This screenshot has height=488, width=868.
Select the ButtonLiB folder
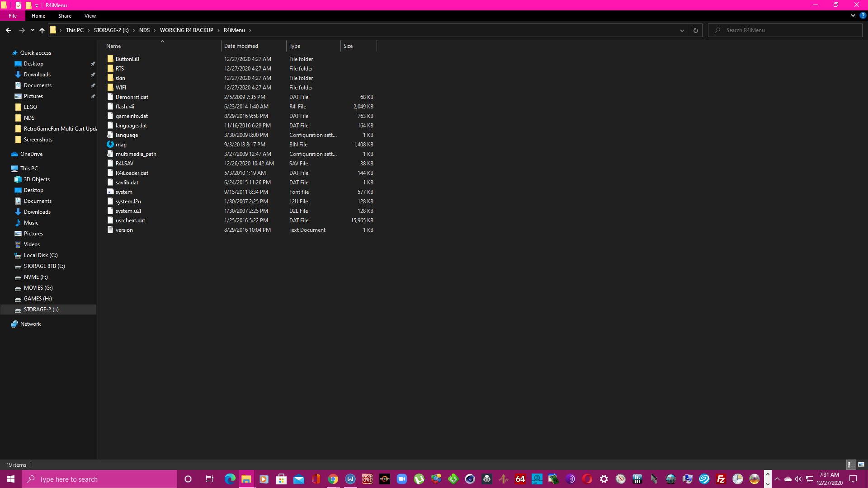click(x=127, y=59)
